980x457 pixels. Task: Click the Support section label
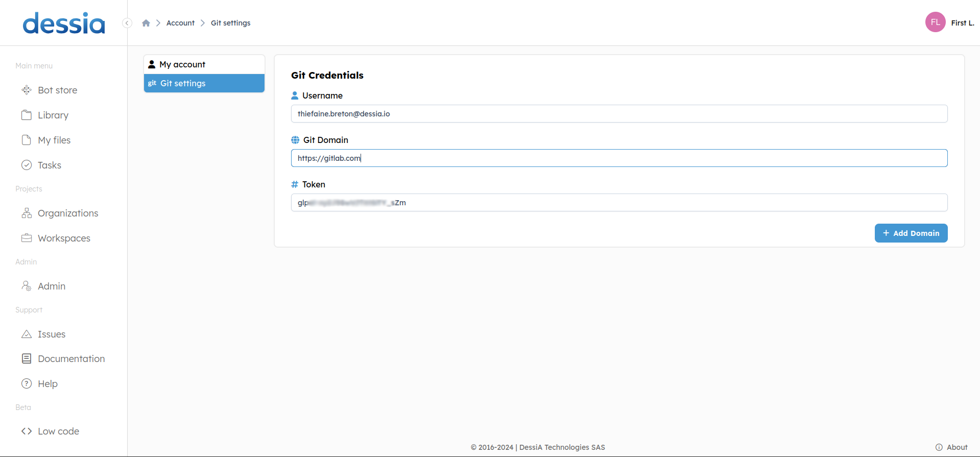[29, 310]
